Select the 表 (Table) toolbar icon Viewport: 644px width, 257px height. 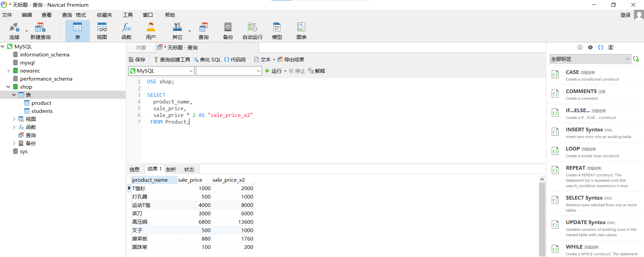coord(77,31)
